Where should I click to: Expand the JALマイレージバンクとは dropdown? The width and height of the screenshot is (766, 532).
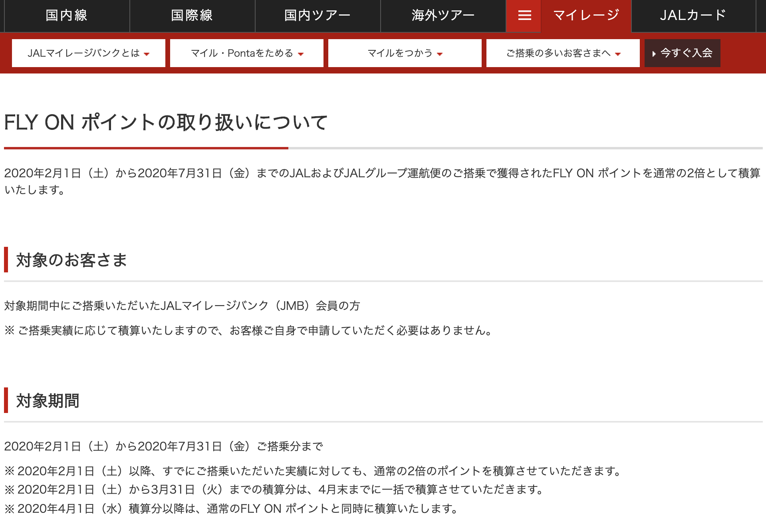89,53
